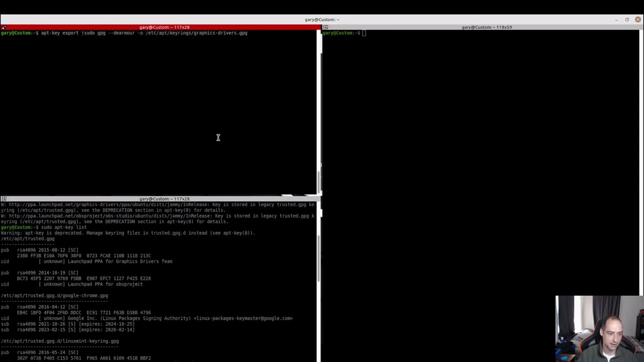Click fingerprint starting '302F 0738 F465'

[84, 358]
